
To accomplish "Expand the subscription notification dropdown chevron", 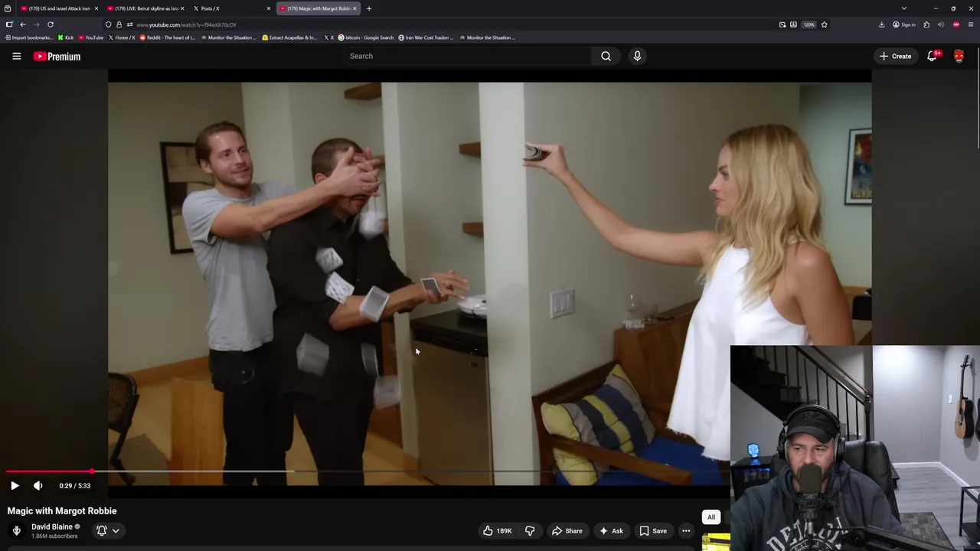I will [116, 530].
